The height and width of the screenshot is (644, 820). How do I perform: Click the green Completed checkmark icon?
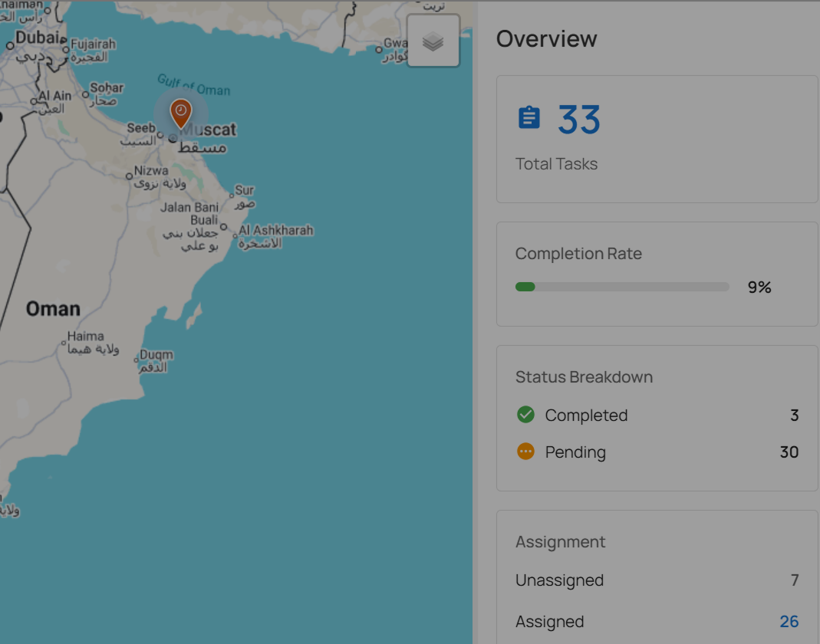[x=525, y=415]
